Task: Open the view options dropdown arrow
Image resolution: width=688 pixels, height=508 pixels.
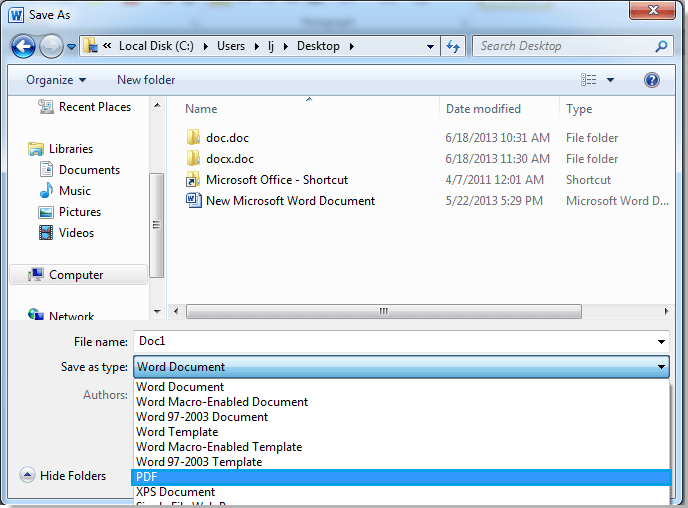Action: click(610, 80)
